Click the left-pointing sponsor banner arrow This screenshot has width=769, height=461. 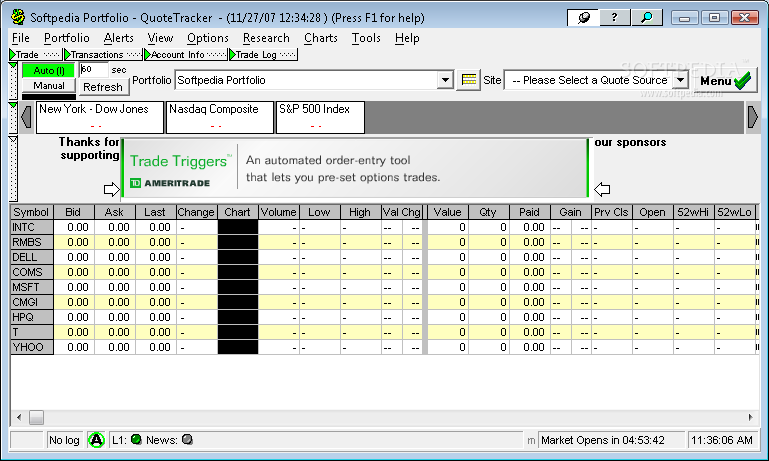[x=602, y=189]
